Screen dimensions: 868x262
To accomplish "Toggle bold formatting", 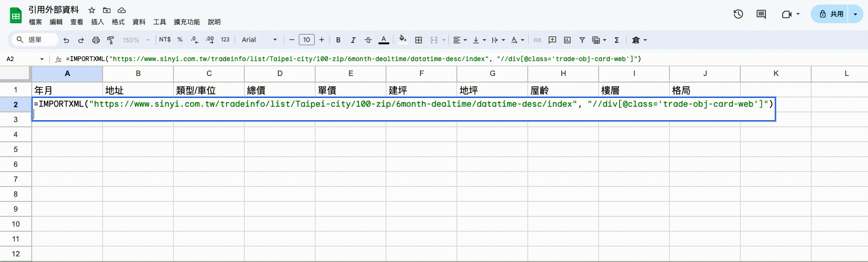I will click(338, 40).
